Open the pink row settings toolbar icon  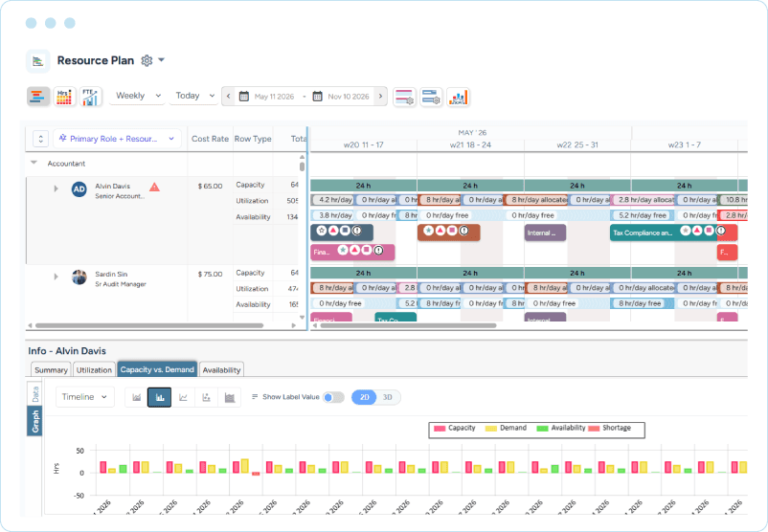pos(404,97)
